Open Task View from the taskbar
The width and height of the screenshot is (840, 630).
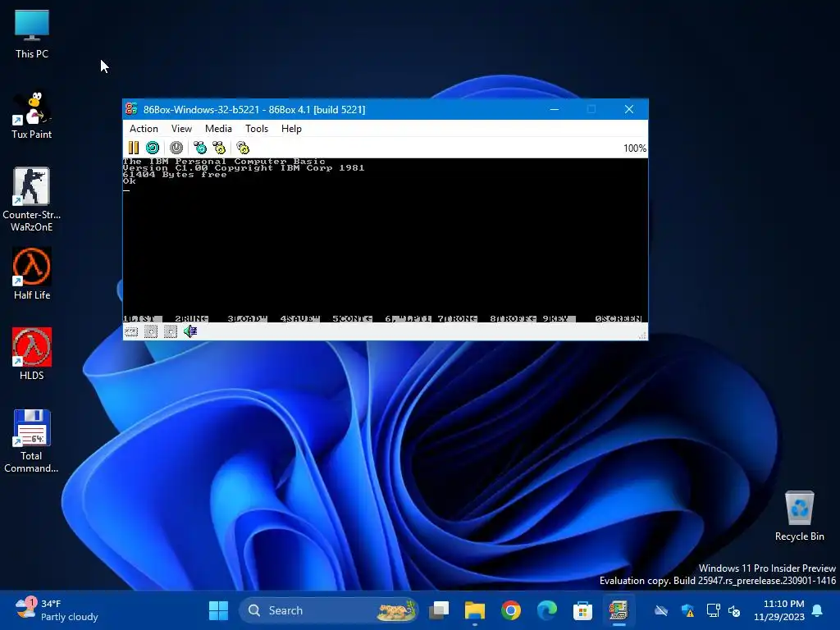(440, 610)
